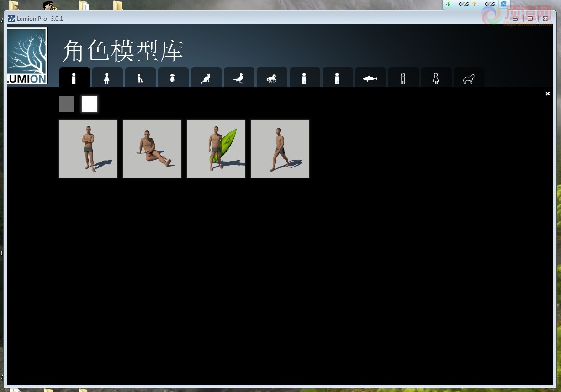561x392 pixels.
Task: Click the Lumion tree logo
Action: tap(27, 56)
